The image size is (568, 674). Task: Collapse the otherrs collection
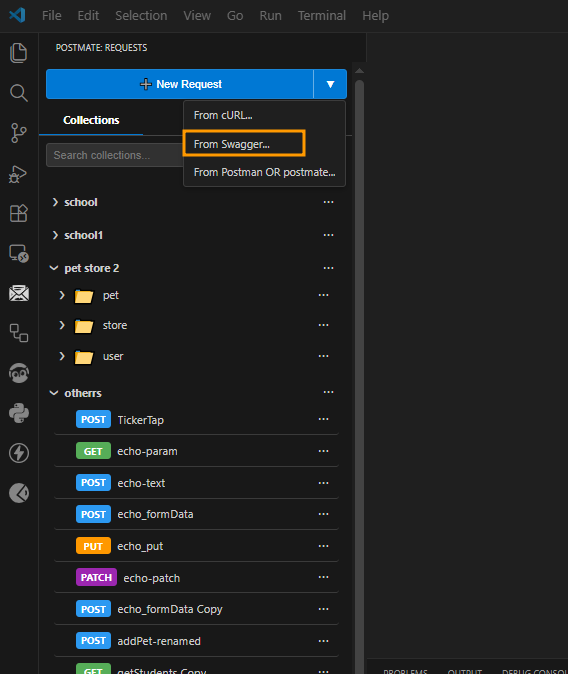[54, 393]
